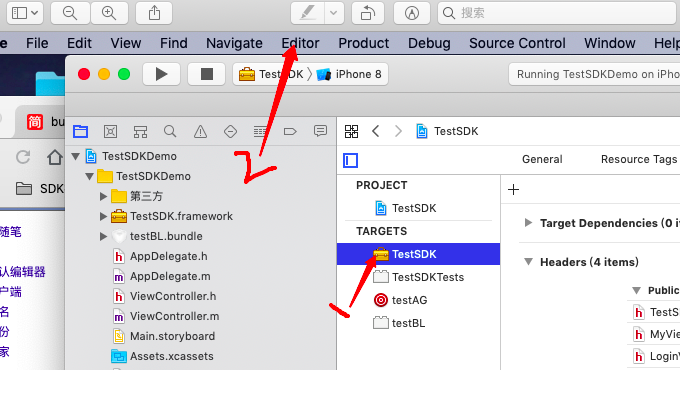Open the Window menu
The image size is (680, 409).
click(x=609, y=43)
